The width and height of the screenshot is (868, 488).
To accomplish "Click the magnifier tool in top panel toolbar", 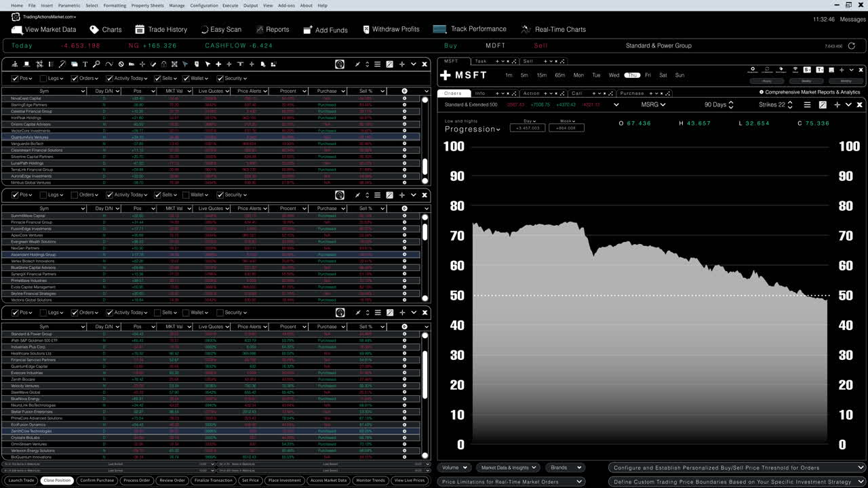I will pos(96,64).
